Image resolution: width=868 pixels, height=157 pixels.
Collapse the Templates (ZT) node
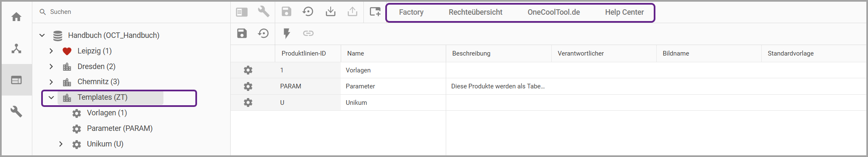coord(51,97)
